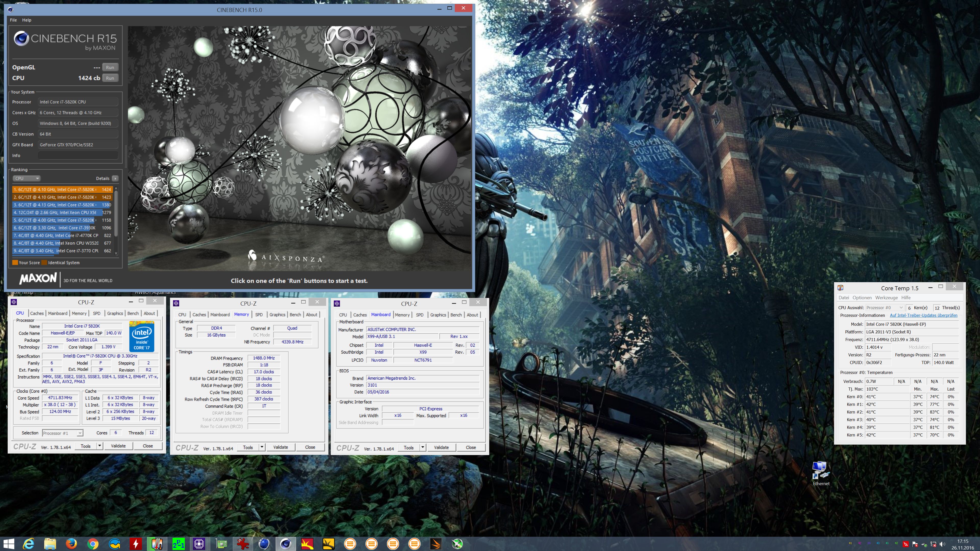Open Werkzeuge menu in Core Temp
980x551 pixels.
pyautogui.click(x=886, y=298)
